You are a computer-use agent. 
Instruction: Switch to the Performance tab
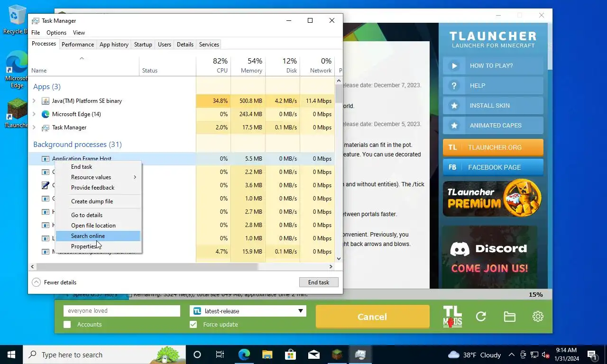[78, 45]
